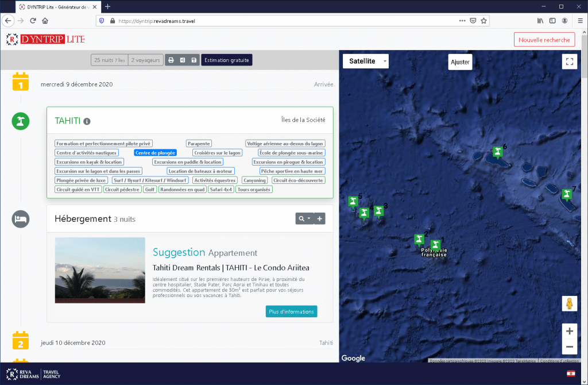
Task: Toggle the 'Parapente' activity tag
Action: 199,144
